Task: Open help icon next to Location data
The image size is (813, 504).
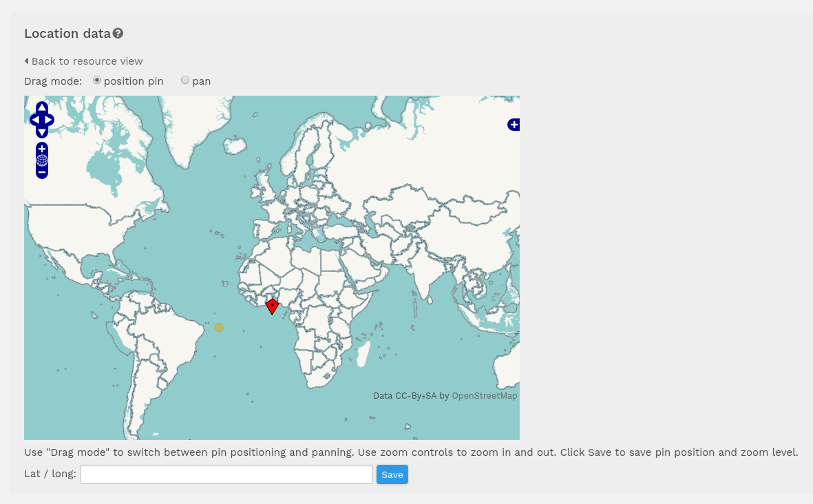Action: tap(118, 33)
